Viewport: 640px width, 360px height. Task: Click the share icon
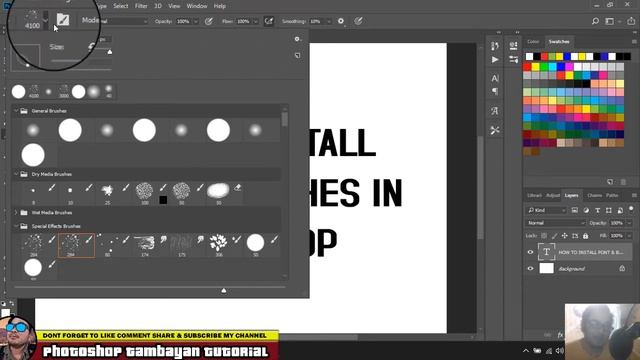coord(631,21)
